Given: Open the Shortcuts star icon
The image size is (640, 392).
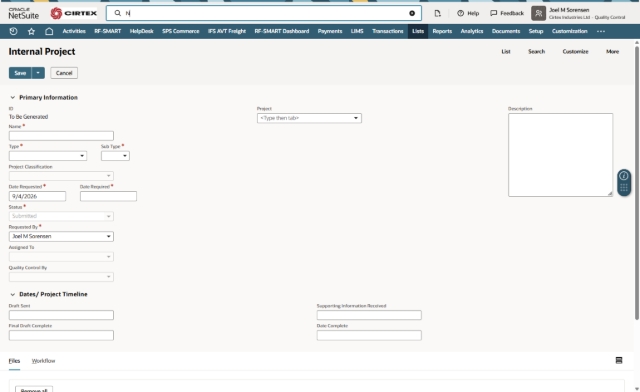Looking at the screenshot, I should pos(31,31).
